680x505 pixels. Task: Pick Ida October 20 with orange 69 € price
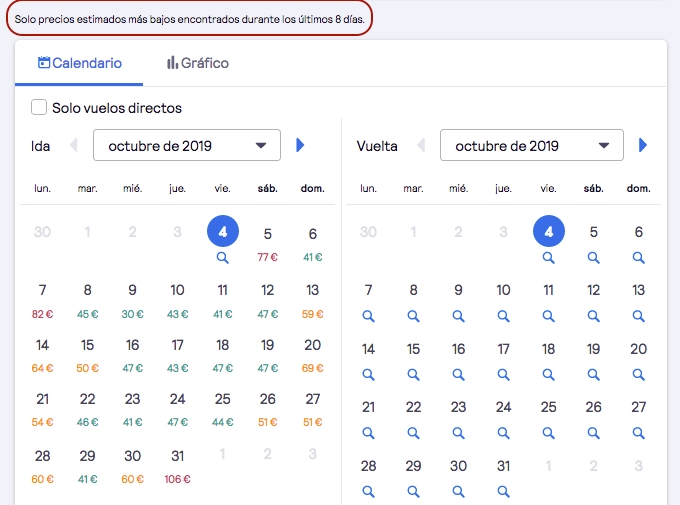click(313, 355)
